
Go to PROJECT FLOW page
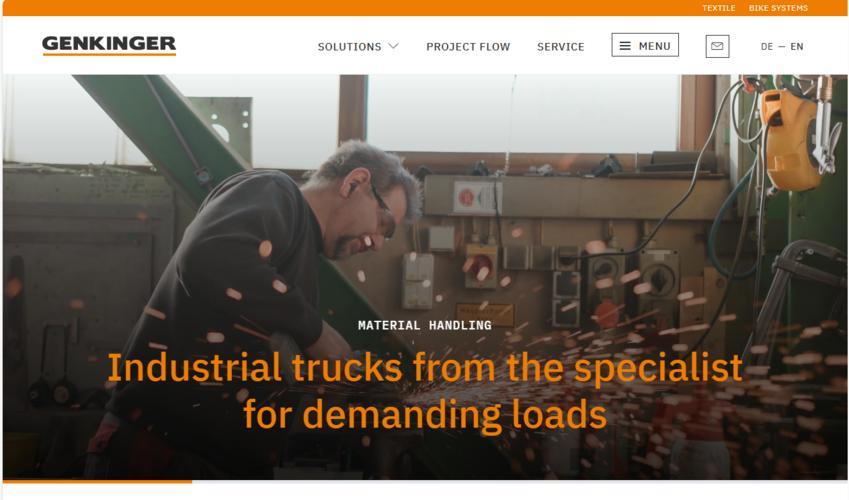click(468, 47)
